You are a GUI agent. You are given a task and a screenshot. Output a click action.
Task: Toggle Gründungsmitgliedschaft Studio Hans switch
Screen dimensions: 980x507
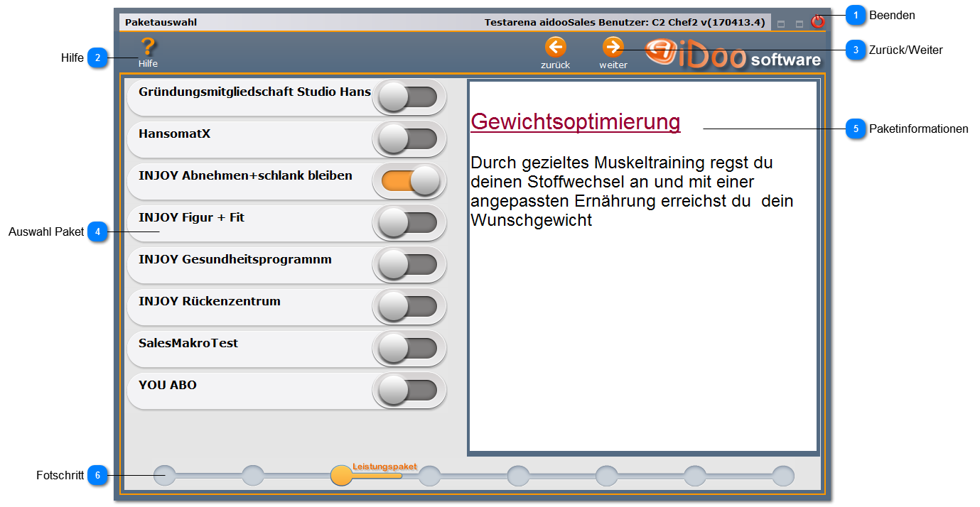point(409,97)
